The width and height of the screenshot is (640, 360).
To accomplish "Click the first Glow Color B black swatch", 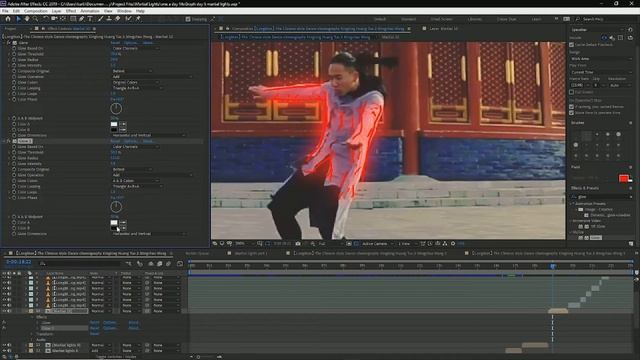I will (114, 130).
